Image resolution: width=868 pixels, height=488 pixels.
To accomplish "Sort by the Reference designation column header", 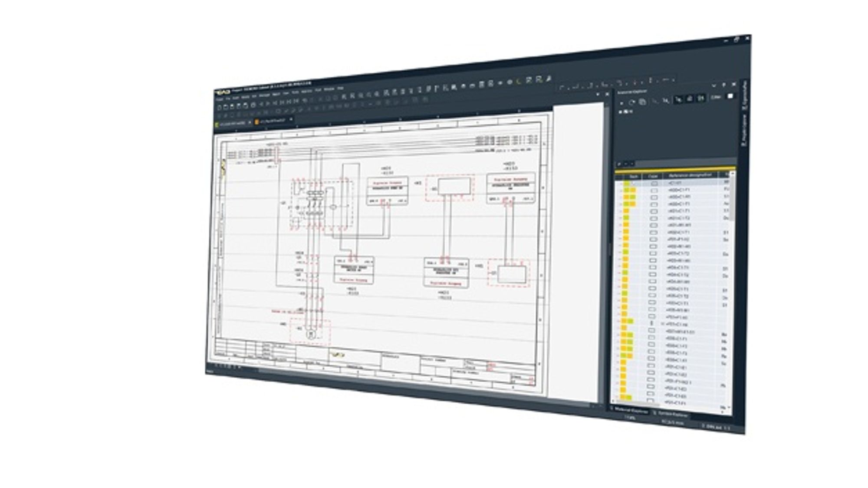I will [690, 175].
